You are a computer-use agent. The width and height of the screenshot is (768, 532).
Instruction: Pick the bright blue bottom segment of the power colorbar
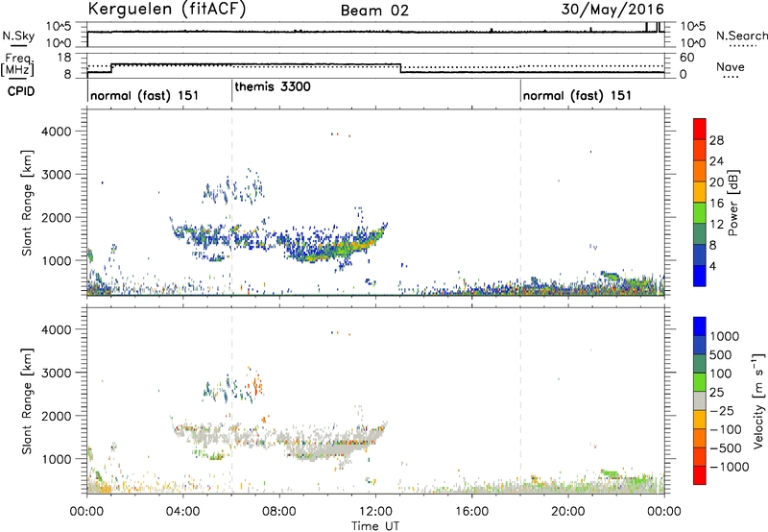[700, 276]
